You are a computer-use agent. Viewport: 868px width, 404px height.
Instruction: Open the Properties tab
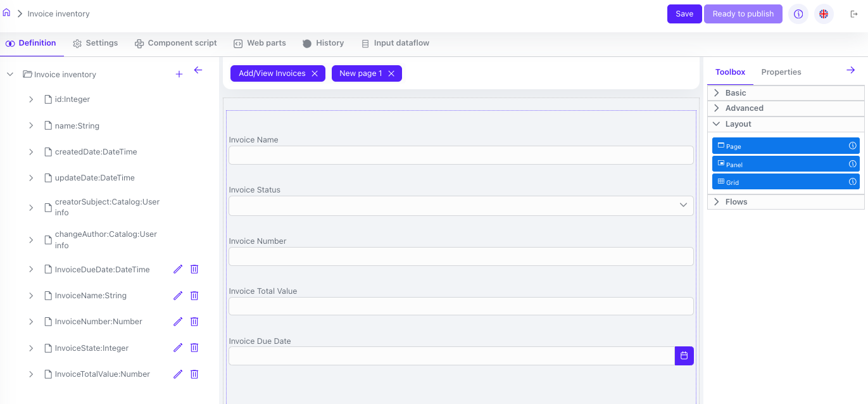(x=781, y=72)
